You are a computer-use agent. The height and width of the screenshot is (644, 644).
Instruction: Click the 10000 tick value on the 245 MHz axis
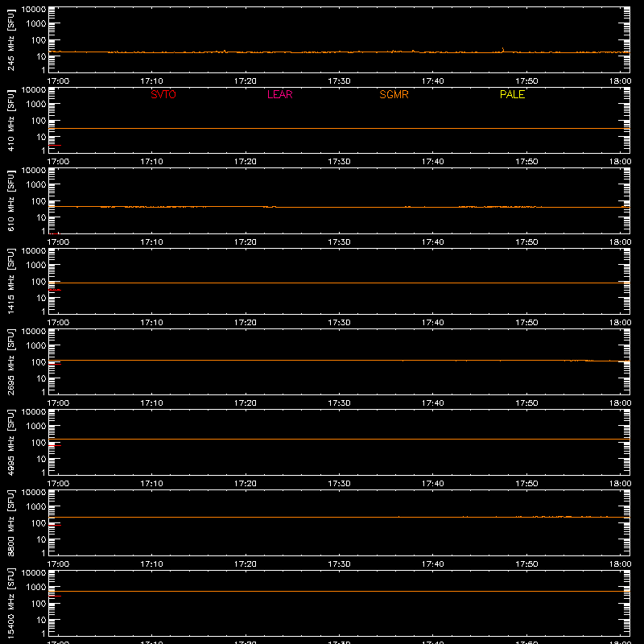[x=34, y=9]
